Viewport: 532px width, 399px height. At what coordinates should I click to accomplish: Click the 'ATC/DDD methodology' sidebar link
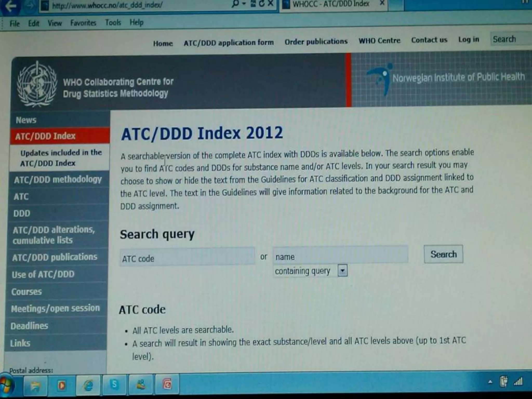tap(58, 179)
